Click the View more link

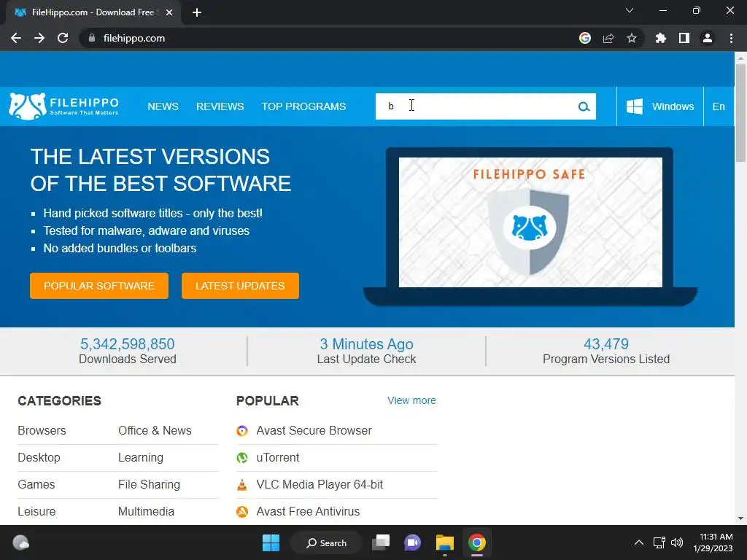(411, 400)
